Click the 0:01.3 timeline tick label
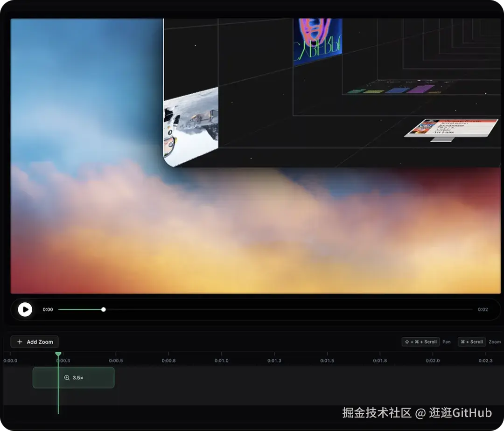Screen dimensions: 504x431 click(x=274, y=361)
